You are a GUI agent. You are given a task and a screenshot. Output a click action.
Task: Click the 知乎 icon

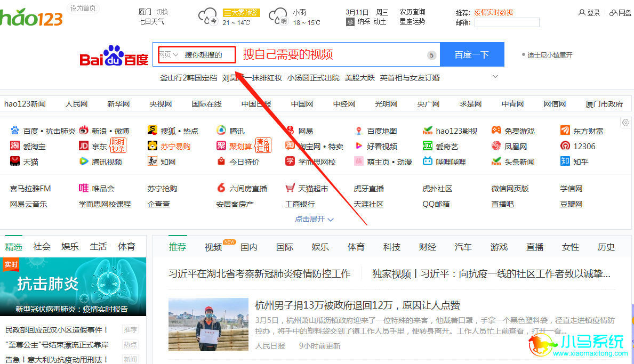565,161
